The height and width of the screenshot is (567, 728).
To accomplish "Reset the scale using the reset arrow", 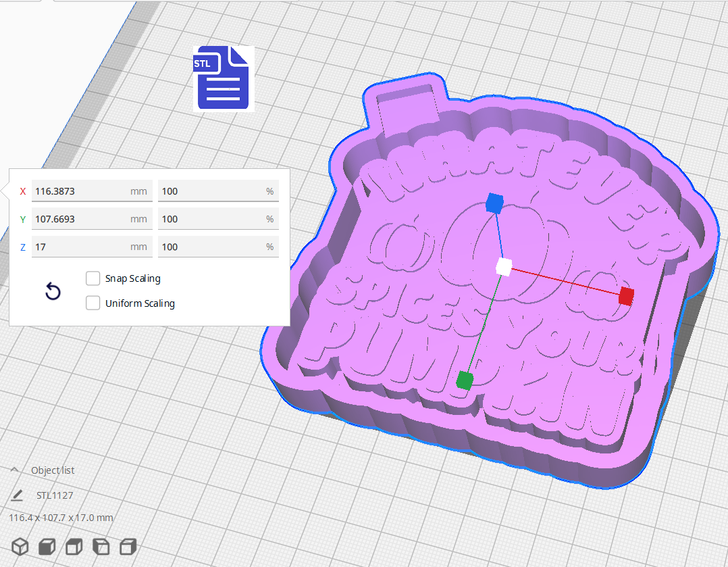I will coord(53,291).
